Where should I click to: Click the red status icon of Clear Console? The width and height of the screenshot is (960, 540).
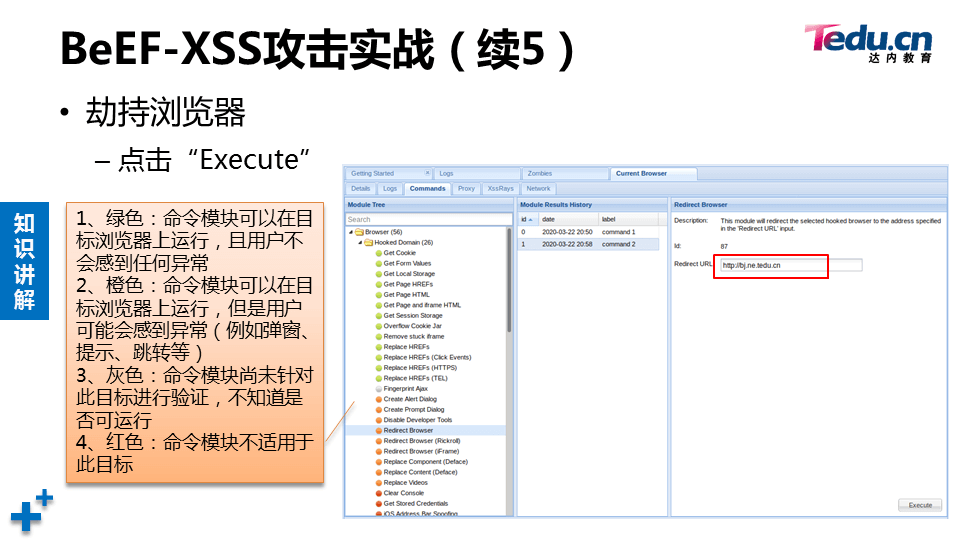pyautogui.click(x=378, y=493)
